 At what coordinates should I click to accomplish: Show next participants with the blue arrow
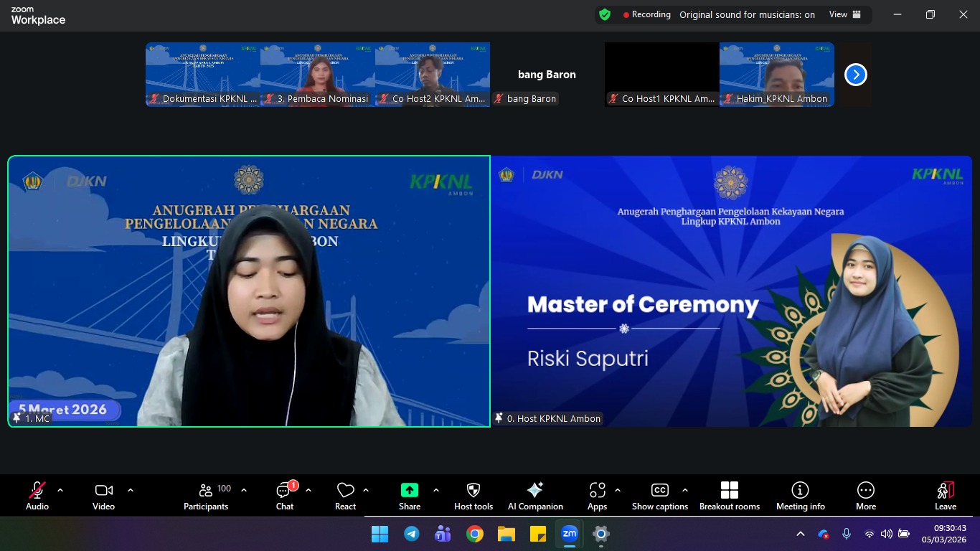pos(855,75)
